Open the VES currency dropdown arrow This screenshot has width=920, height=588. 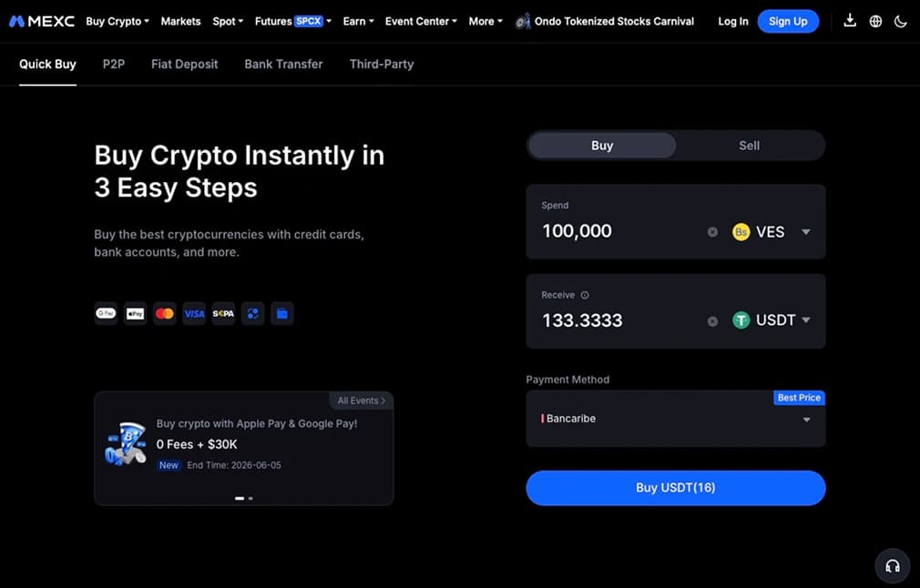point(806,232)
